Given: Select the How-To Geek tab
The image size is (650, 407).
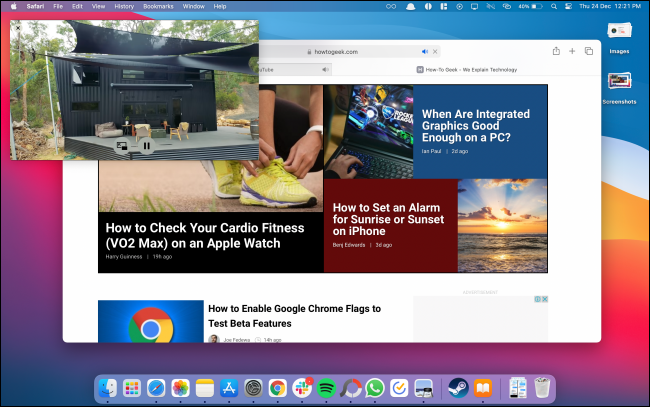Looking at the screenshot, I should point(466,70).
